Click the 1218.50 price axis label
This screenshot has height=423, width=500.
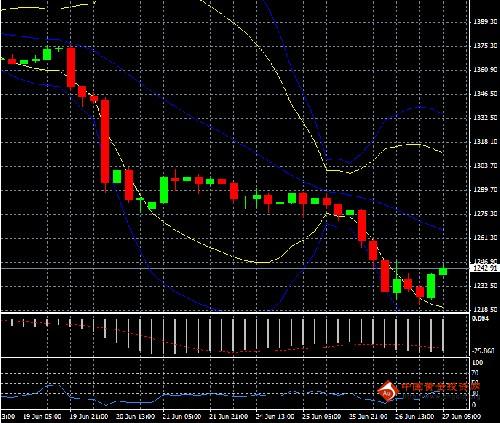pyautogui.click(x=485, y=309)
